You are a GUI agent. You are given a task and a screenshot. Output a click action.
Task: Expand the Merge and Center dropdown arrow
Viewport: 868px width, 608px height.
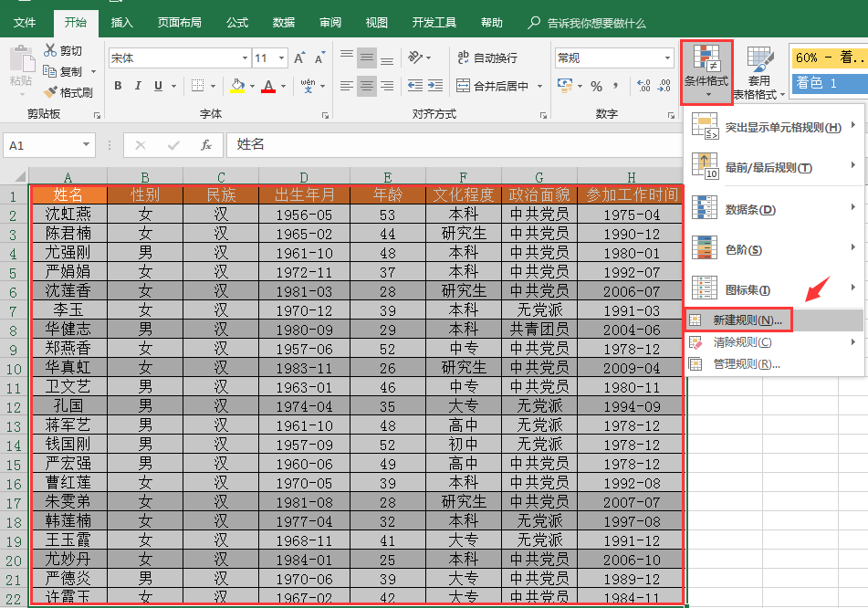[539, 87]
